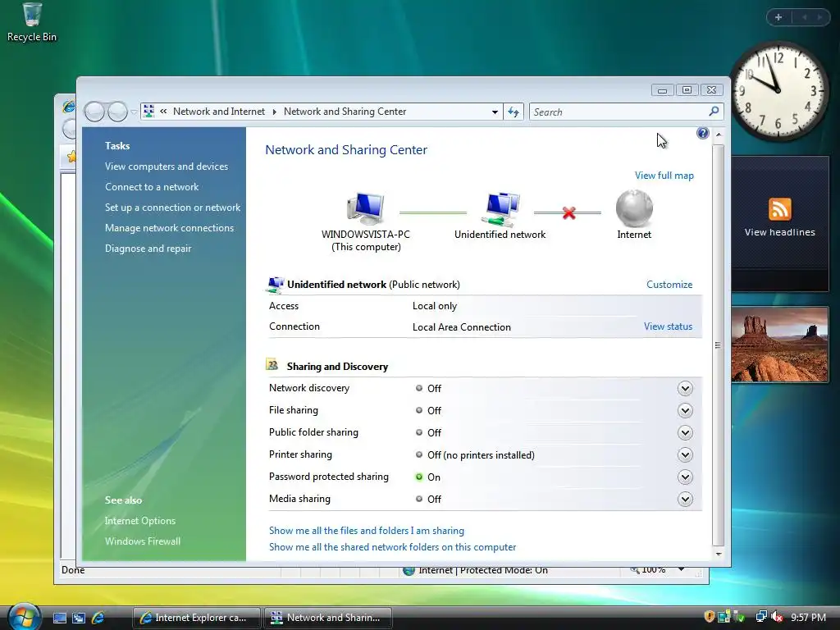Open the Recycle Bin desktop icon
The image size is (840, 630).
click(x=32, y=22)
